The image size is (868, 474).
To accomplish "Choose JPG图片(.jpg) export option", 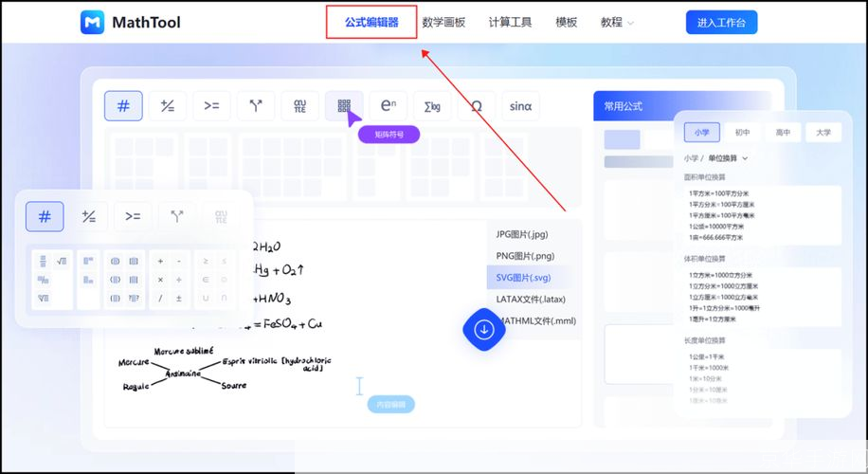I will pos(522,234).
